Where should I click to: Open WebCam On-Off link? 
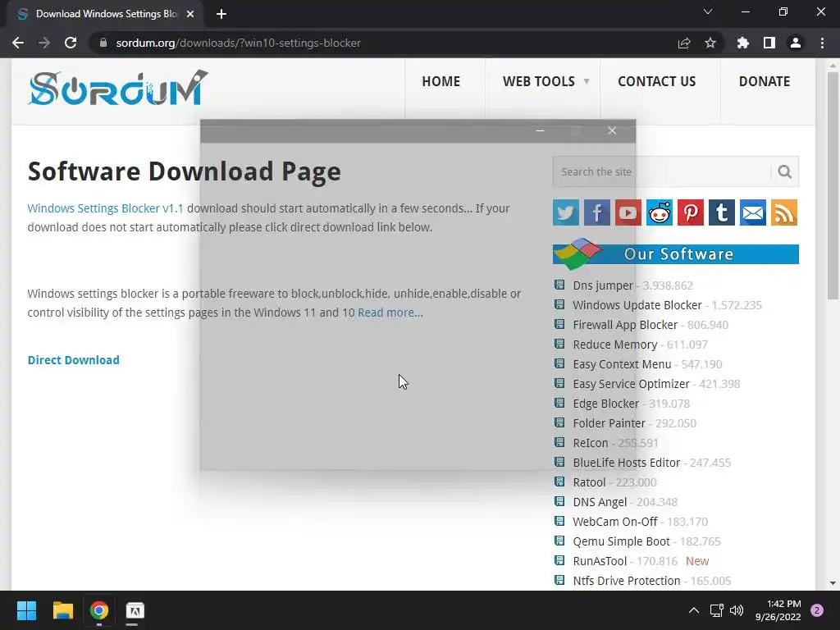coord(615,522)
